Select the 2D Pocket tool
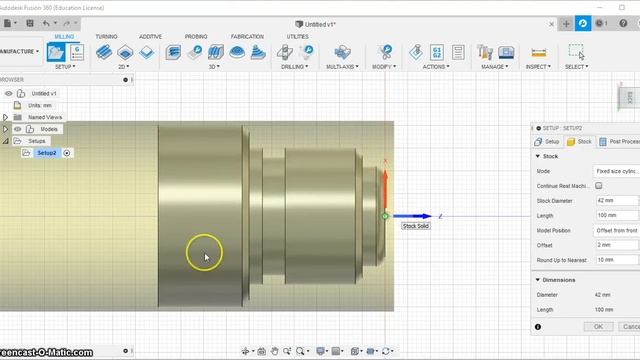This screenshot has width=640, height=360. click(125, 52)
